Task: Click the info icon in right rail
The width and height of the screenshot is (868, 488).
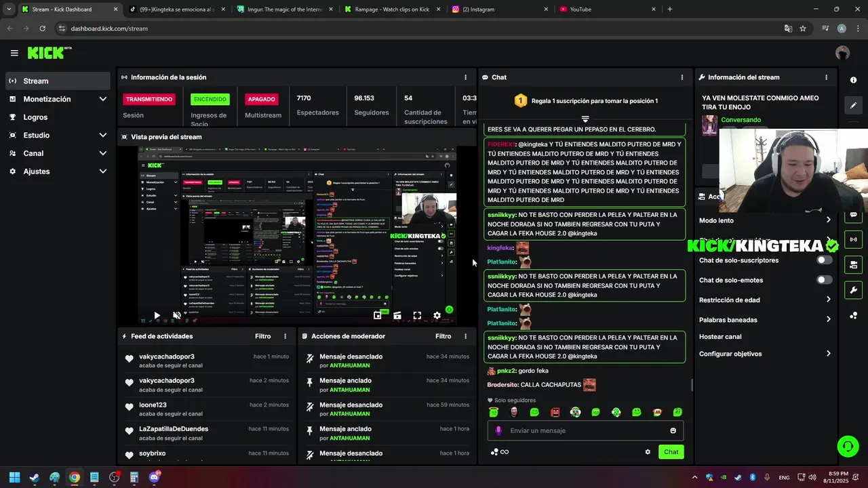Action: point(853,80)
